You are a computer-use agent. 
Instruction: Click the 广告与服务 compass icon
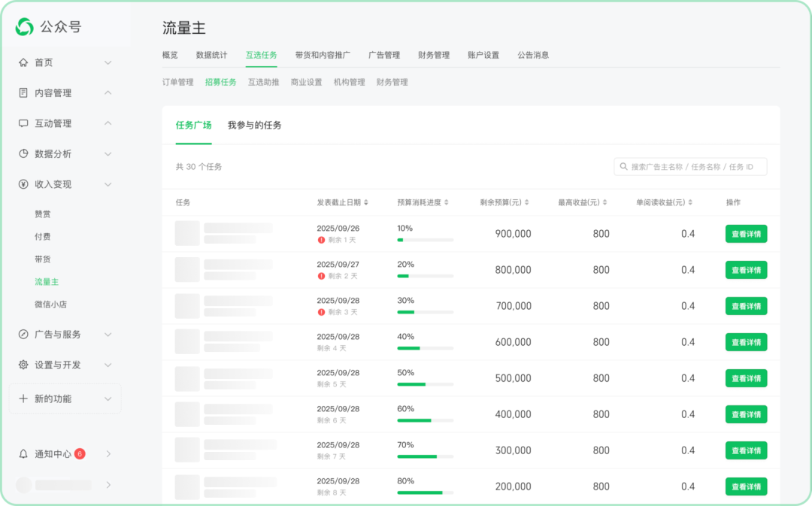coord(23,335)
